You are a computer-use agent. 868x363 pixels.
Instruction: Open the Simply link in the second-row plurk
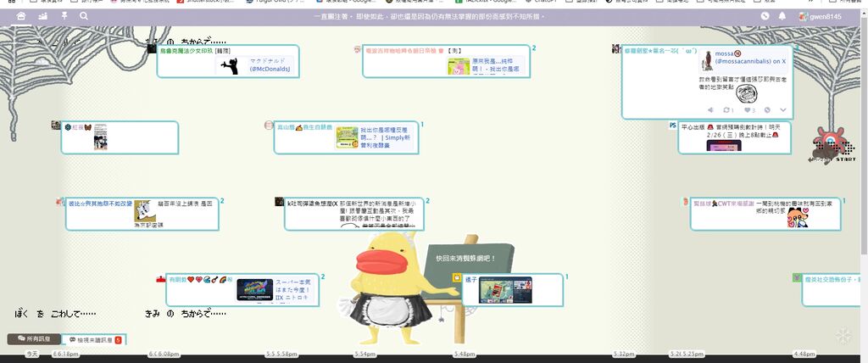tap(375, 137)
